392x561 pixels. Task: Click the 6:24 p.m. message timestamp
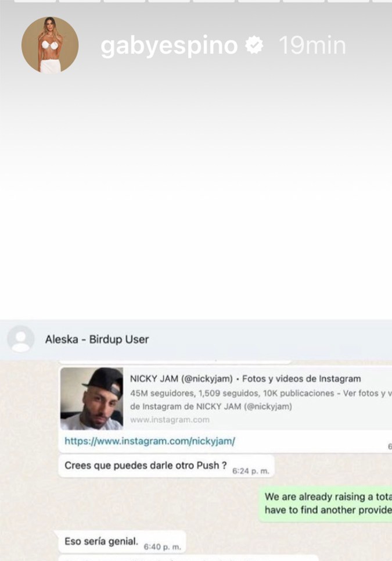(251, 470)
